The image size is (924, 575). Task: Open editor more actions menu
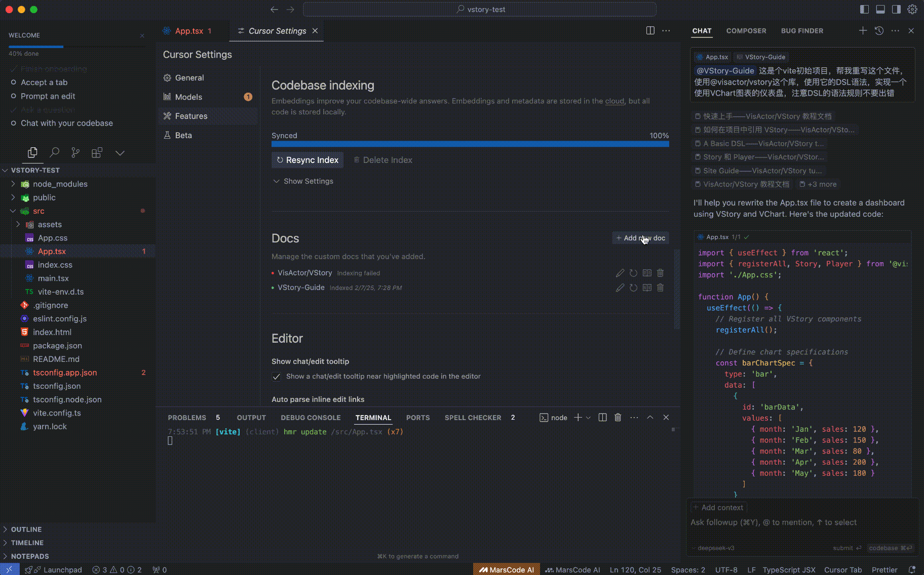pyautogui.click(x=666, y=30)
